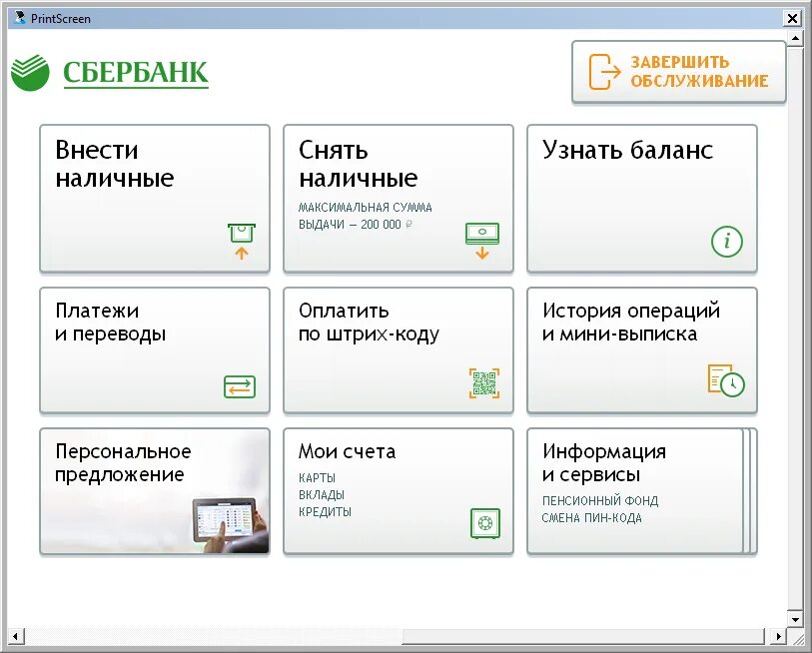Click the cash deposit slot icon

pos(242,242)
